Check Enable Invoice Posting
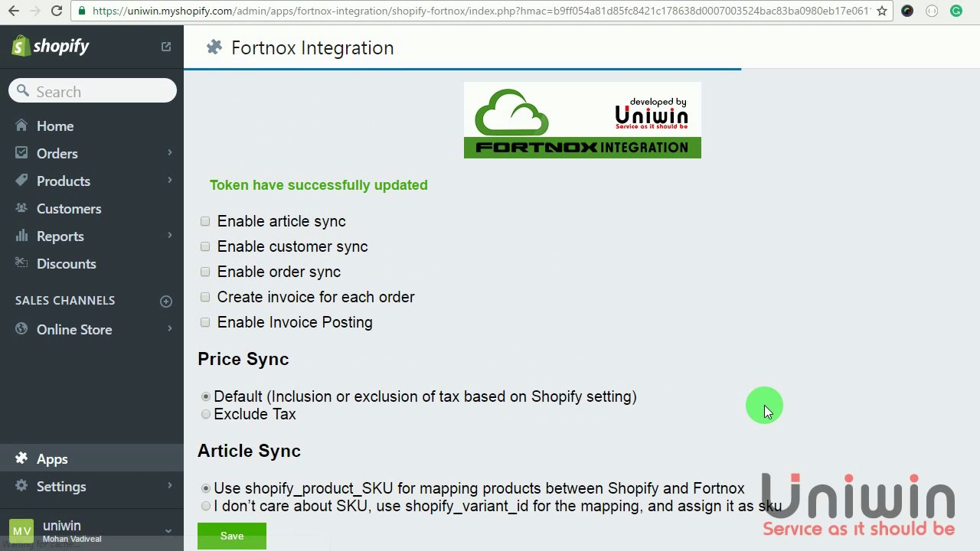The image size is (980, 551). point(205,322)
